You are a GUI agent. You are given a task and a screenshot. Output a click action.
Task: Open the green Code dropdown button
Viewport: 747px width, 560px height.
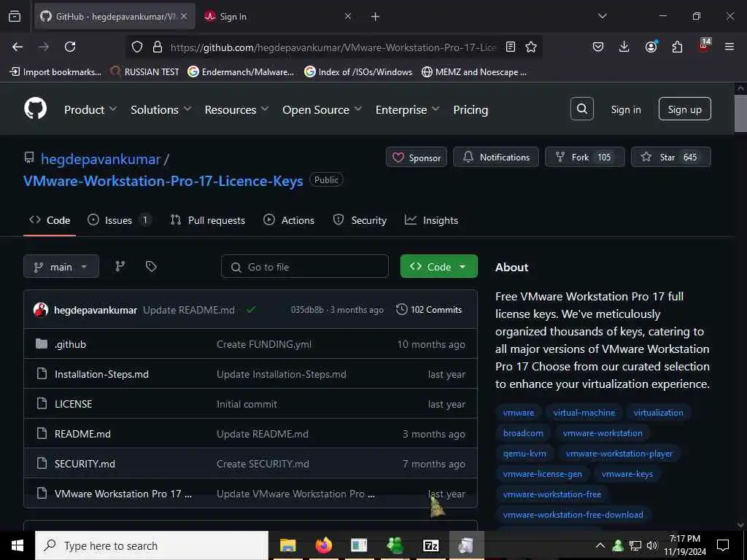(x=438, y=266)
